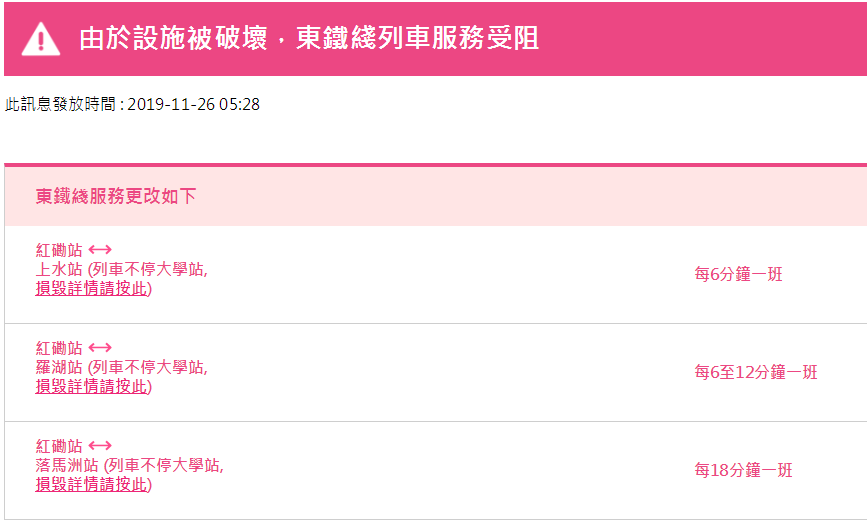Click 每18分鐘一班 frequency text
The width and height of the screenshot is (867, 529).
coord(743,470)
